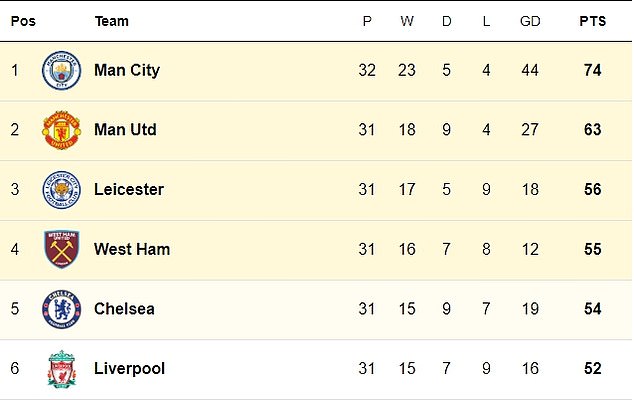Image resolution: width=634 pixels, height=400 pixels.
Task: Click the Leicester club crest
Action: pyautogui.click(x=61, y=190)
